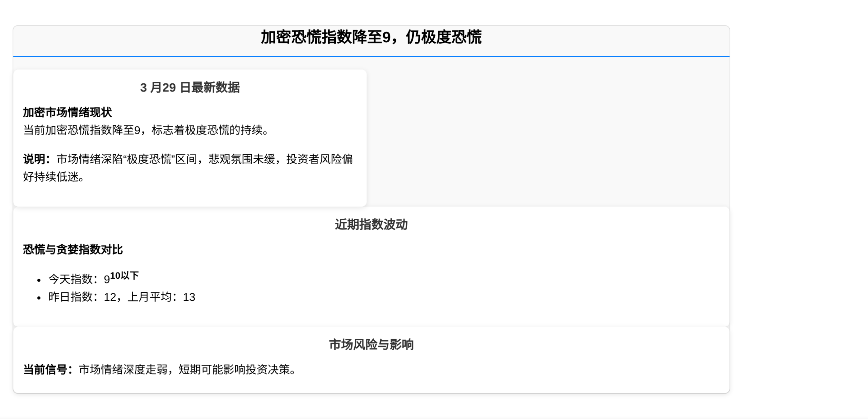Click the subheading 恐慌与贪婪指数对比
Screen dimensions: 868x419
click(73, 250)
